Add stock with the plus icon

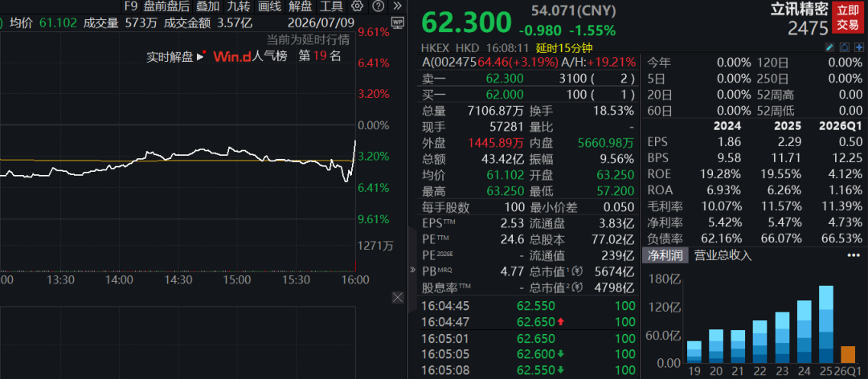[x=858, y=47]
